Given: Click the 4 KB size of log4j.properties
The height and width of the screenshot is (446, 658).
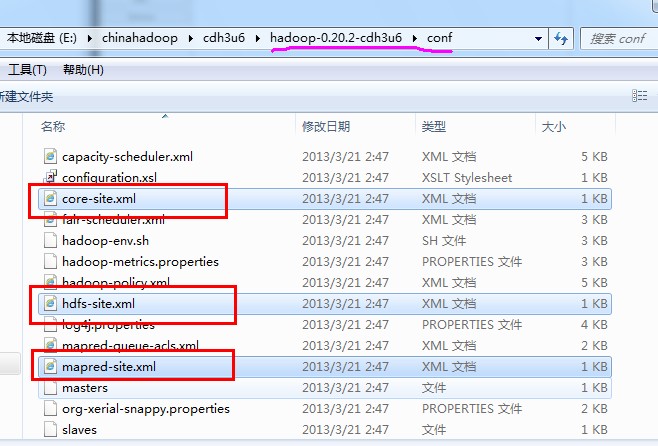Looking at the screenshot, I should [594, 324].
